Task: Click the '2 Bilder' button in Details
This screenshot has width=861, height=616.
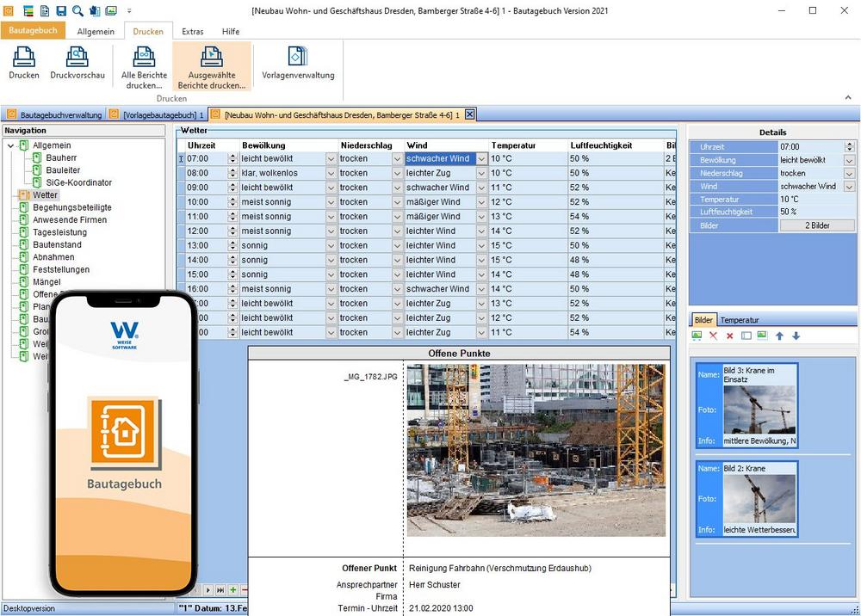Action: [x=817, y=225]
